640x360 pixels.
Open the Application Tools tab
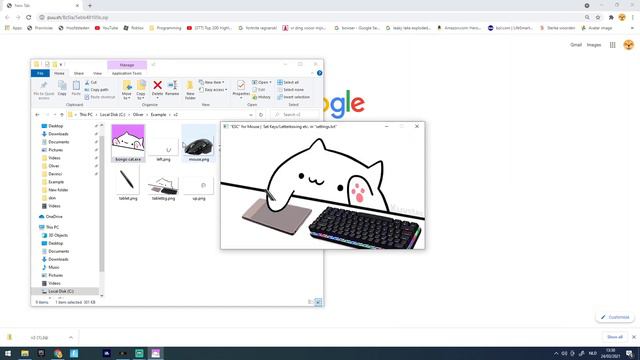click(127, 73)
